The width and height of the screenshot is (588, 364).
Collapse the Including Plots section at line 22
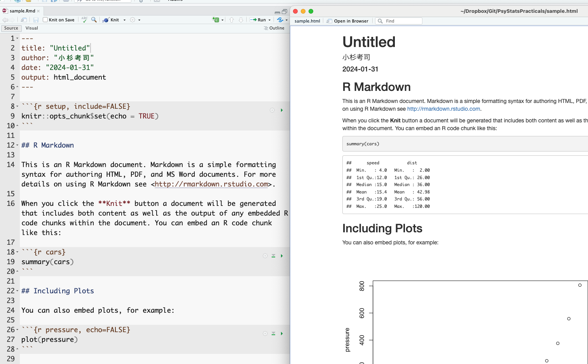[x=17, y=291]
